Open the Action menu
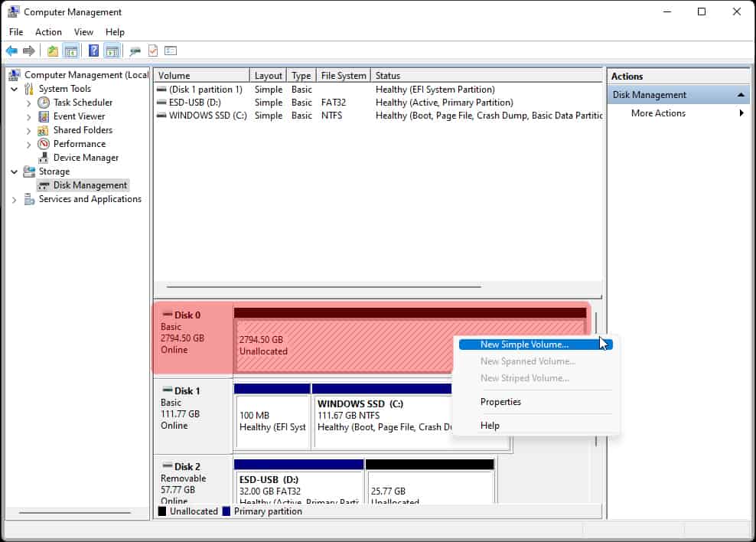 [48, 32]
